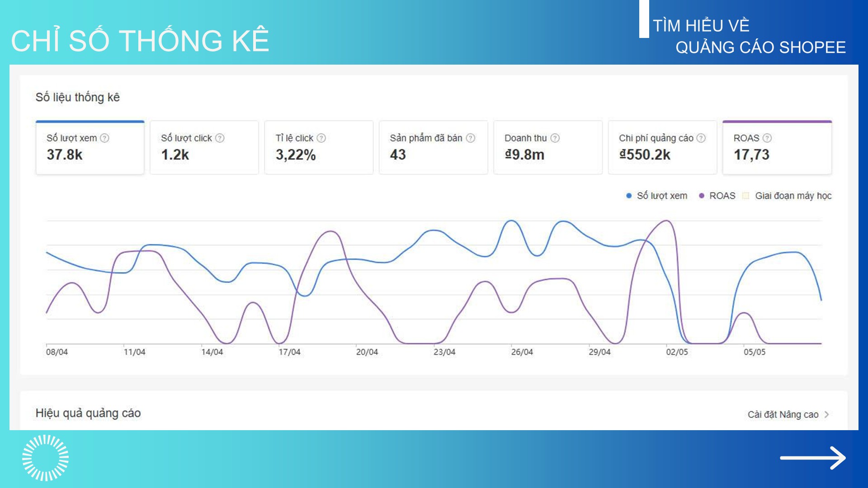Click the 23/04 date on the chart axis
868x488 pixels.
click(x=444, y=352)
